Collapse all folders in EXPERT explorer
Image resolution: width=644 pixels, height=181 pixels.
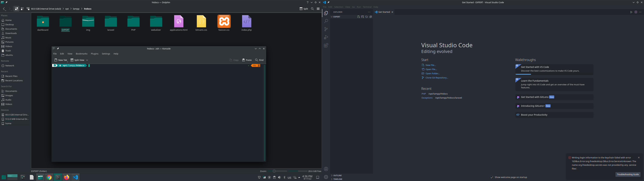click(370, 17)
